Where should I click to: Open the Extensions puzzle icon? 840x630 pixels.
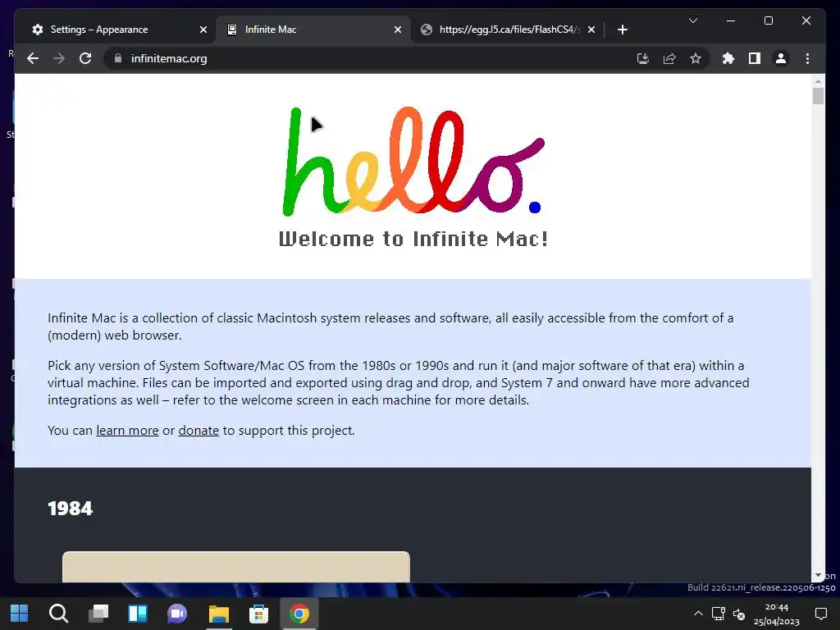(x=728, y=58)
